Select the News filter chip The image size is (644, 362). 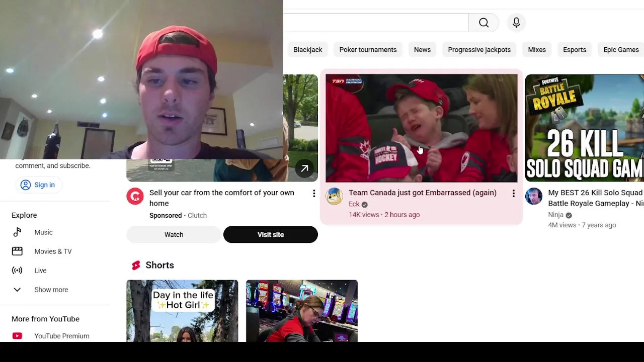pyautogui.click(x=422, y=50)
